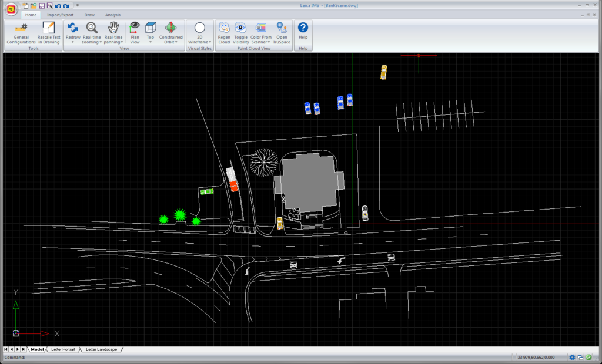Click the UCS origin icon

(x=16, y=333)
